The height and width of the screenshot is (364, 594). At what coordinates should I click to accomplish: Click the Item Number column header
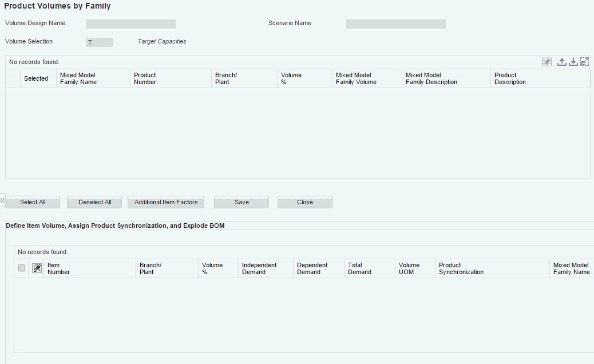[59, 268]
